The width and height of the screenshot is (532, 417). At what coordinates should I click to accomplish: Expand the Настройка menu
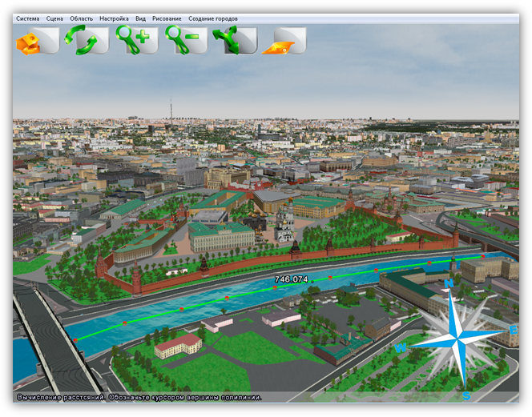tap(114, 18)
